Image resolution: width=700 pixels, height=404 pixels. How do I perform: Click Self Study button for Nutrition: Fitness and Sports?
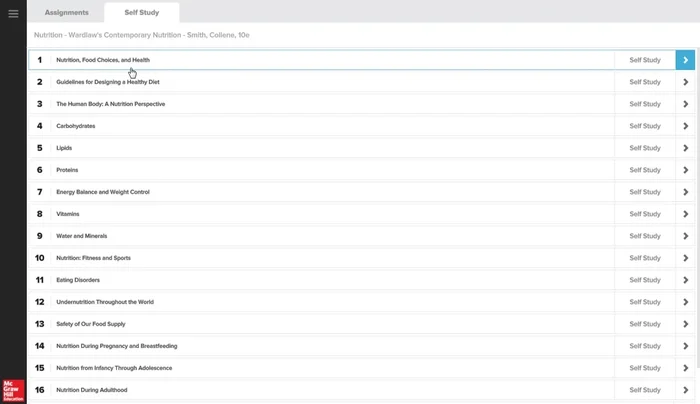click(645, 258)
